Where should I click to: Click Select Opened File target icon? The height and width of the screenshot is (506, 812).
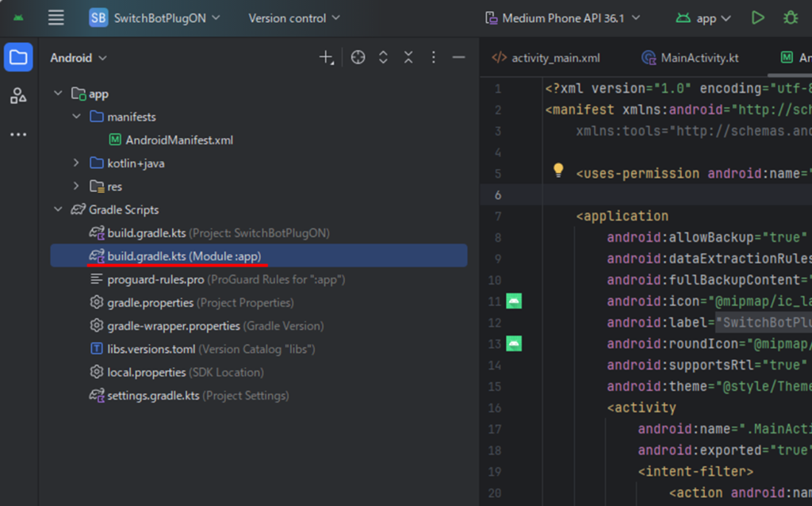358,57
